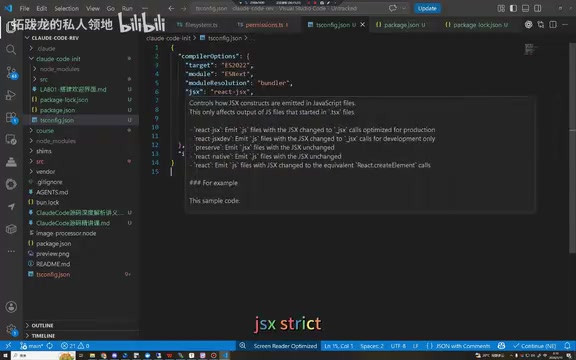
Task: Click the command center search field
Action: tap(288, 8)
